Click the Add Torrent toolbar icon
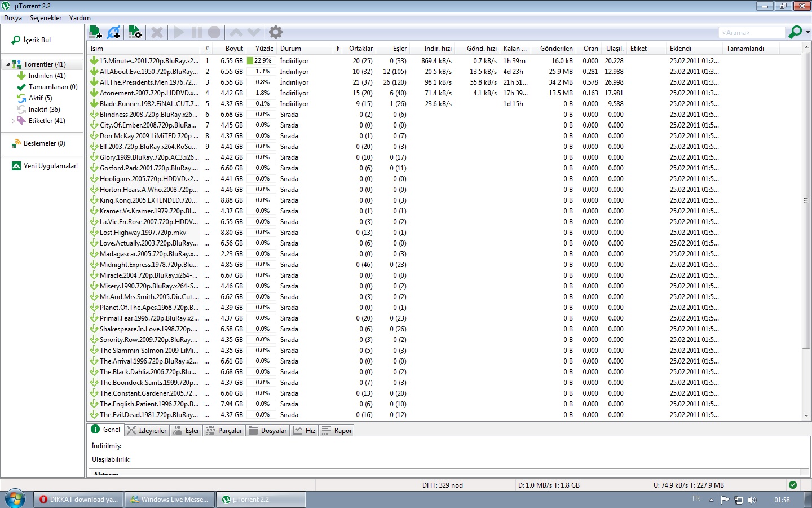Image resolution: width=812 pixels, height=508 pixels. (x=96, y=32)
